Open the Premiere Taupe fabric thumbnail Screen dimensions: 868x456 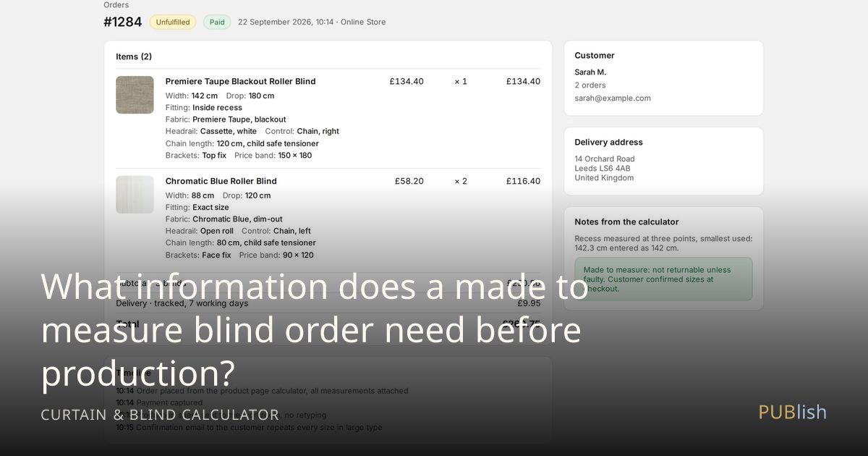135,95
